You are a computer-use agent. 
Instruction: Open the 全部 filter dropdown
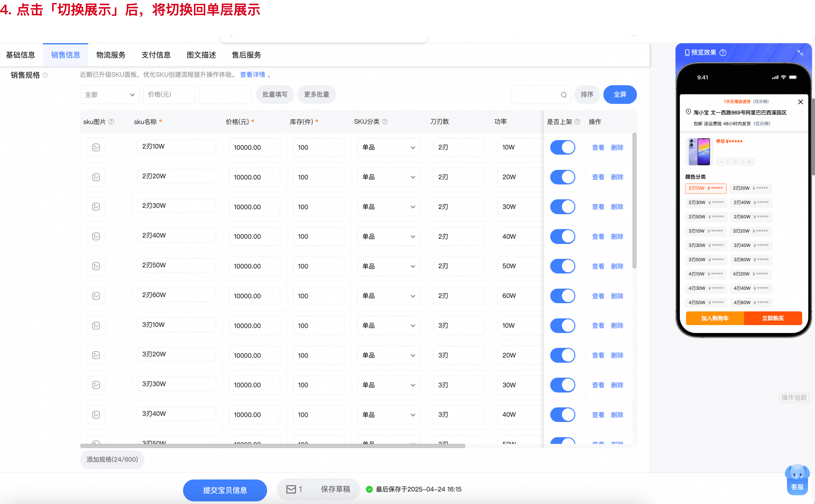[110, 95]
